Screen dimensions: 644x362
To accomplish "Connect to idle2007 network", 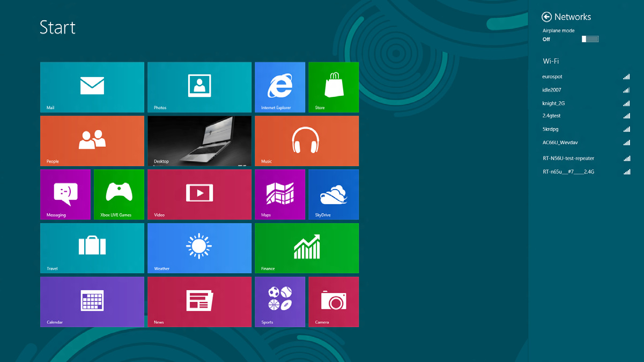I will click(586, 90).
